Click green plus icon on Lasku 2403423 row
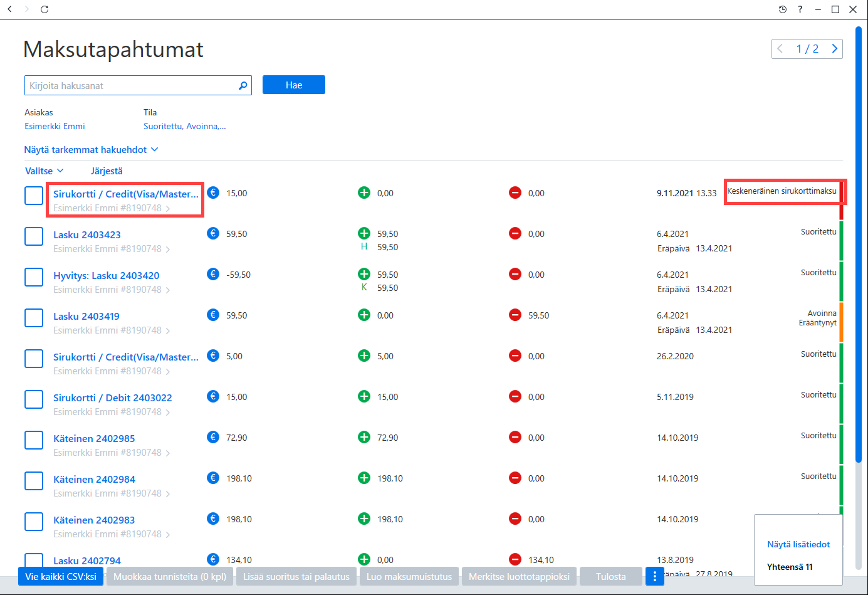868x595 pixels. point(364,233)
